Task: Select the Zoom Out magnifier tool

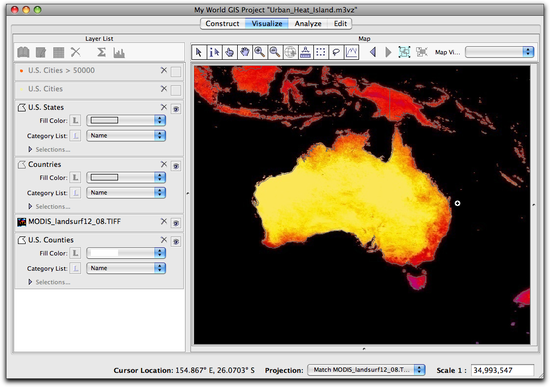Action: tap(275, 52)
